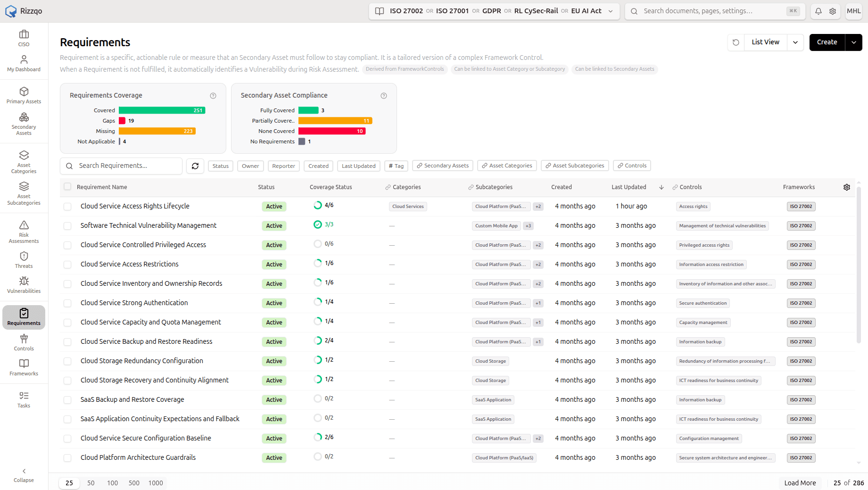The height and width of the screenshot is (490, 868).
Task: Click the table vertical scrollbar
Action: [x=859, y=264]
